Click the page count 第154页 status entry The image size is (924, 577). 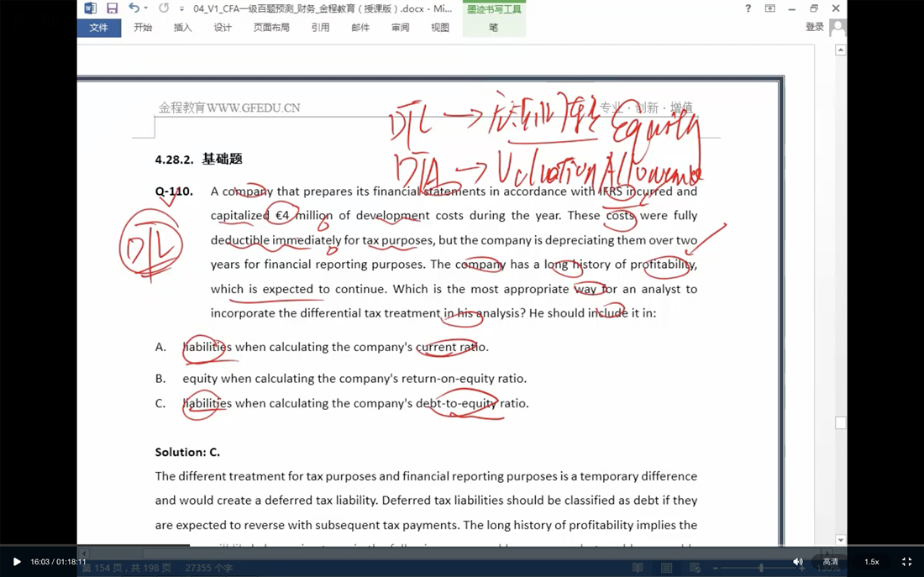(x=127, y=568)
